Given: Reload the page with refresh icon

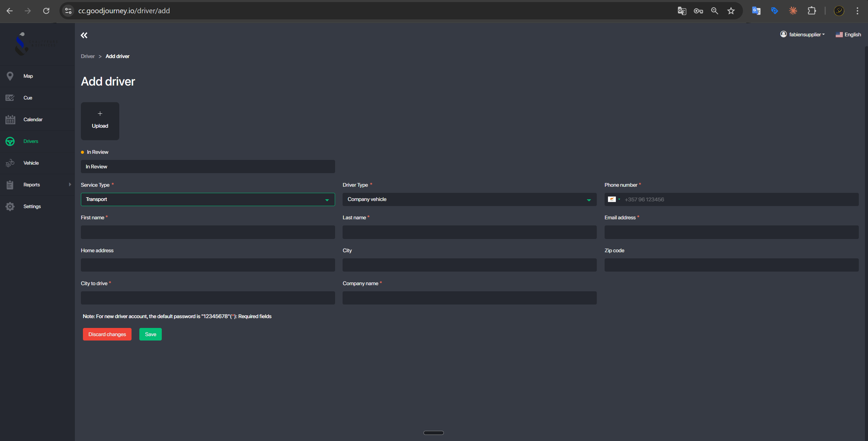Looking at the screenshot, I should point(46,11).
